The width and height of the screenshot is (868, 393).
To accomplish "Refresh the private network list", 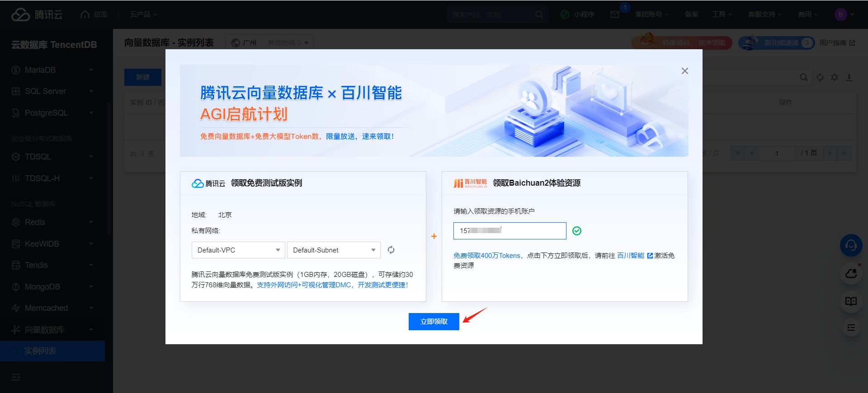I will click(391, 250).
